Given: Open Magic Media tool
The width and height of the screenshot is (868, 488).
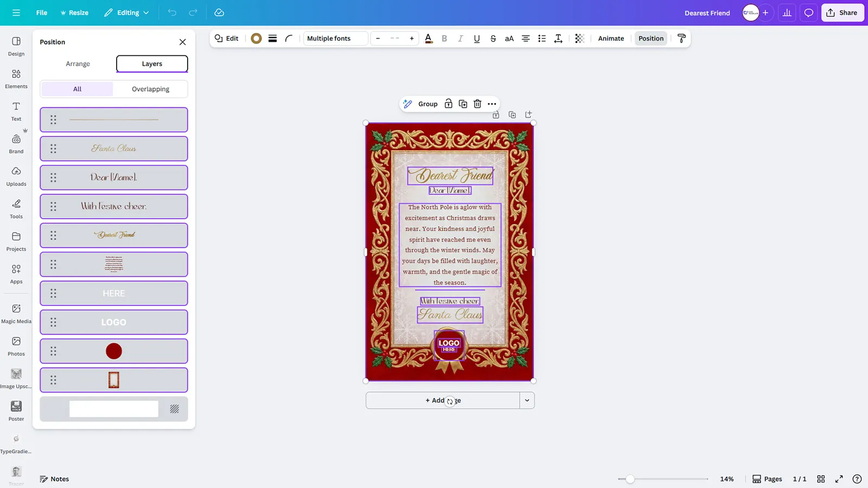Looking at the screenshot, I should point(16,313).
